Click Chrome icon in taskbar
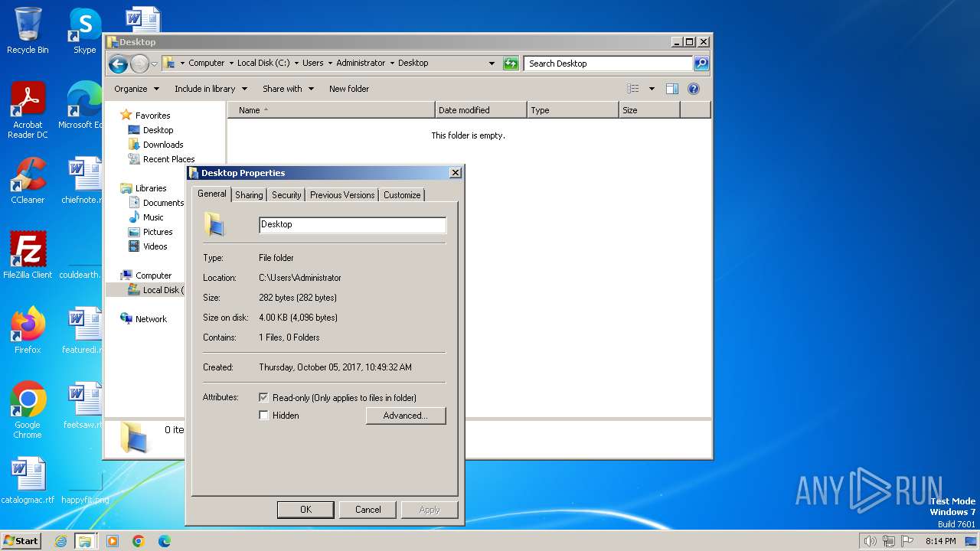980x551 pixels. click(138, 541)
